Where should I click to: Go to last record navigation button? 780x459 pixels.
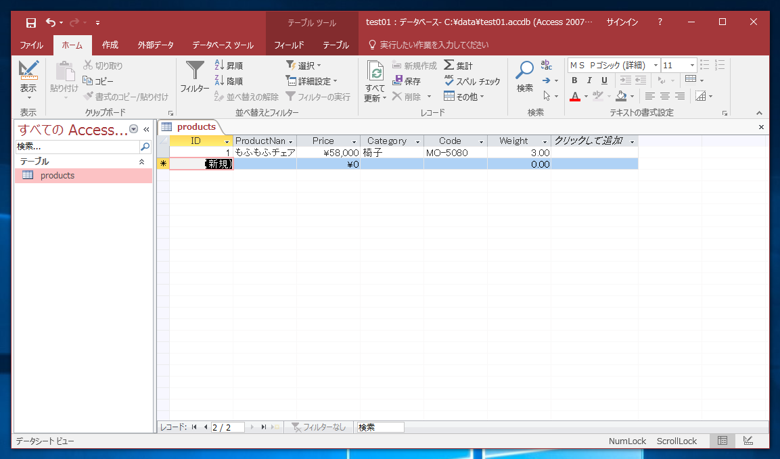click(x=264, y=427)
